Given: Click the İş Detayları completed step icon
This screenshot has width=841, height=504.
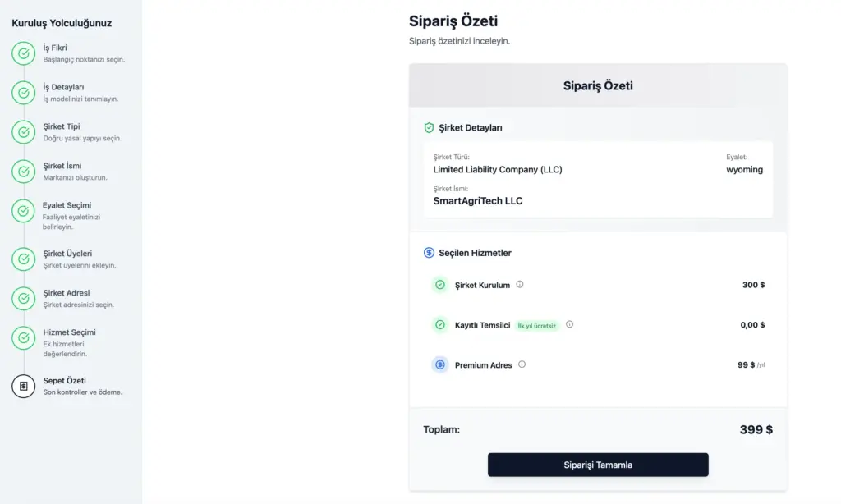Looking at the screenshot, I should click(24, 93).
